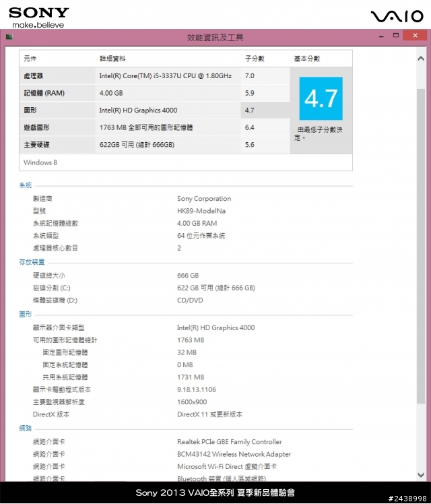Click the HK89-ModelNa model value

point(201,211)
